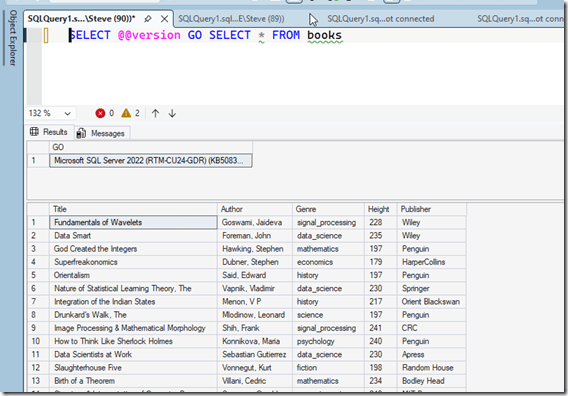The width and height of the screenshot is (568, 396).
Task: Select the Data Smart title cell
Action: (x=133, y=235)
